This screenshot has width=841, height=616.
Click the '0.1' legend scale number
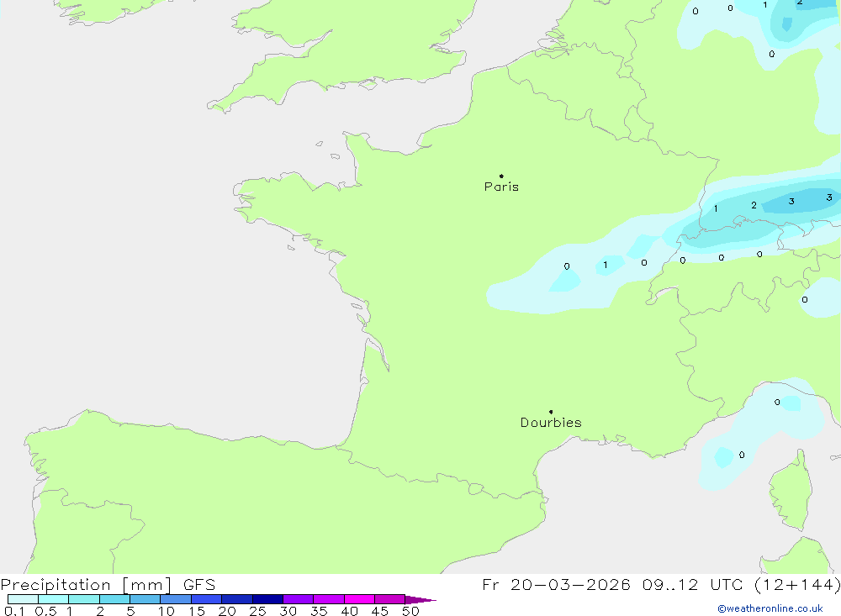[14, 611]
